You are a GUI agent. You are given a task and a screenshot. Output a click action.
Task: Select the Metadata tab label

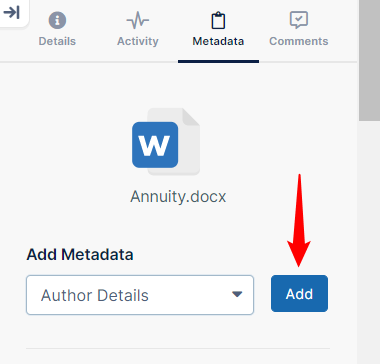click(218, 41)
